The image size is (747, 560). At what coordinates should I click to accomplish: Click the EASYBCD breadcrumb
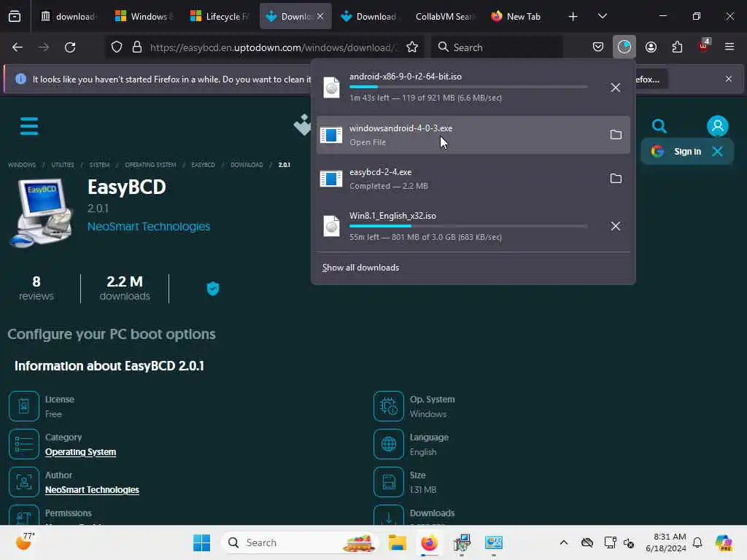pos(203,165)
